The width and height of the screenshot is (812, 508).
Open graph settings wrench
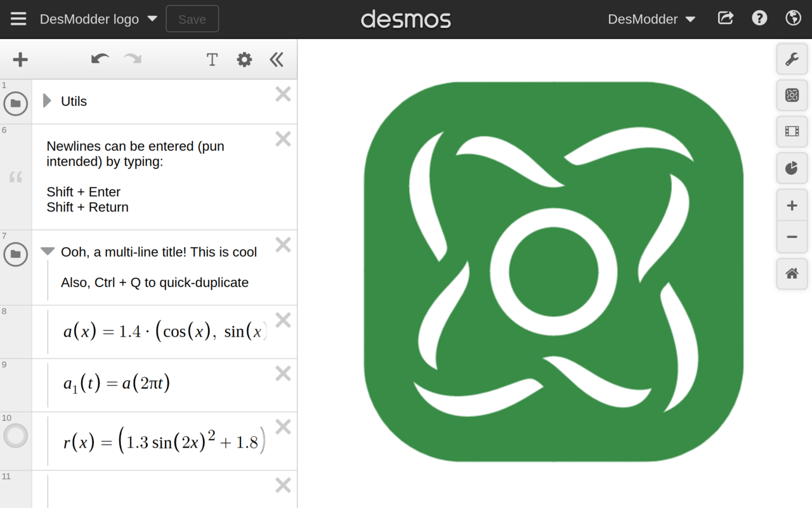coord(792,59)
